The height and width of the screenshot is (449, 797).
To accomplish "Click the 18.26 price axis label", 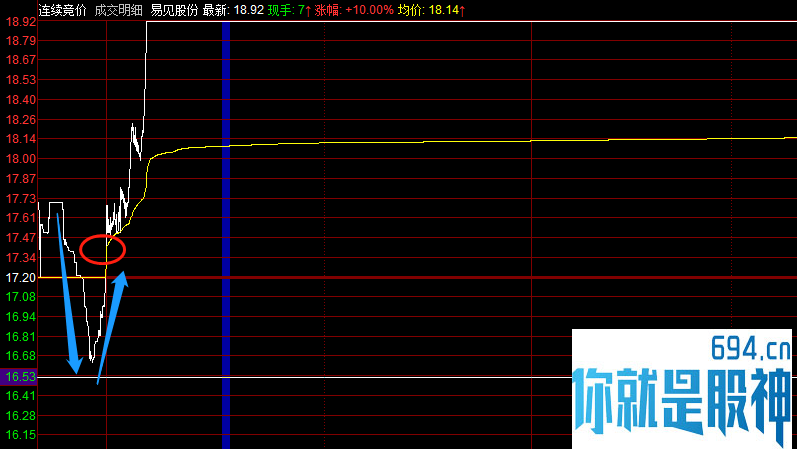I will click(21, 120).
